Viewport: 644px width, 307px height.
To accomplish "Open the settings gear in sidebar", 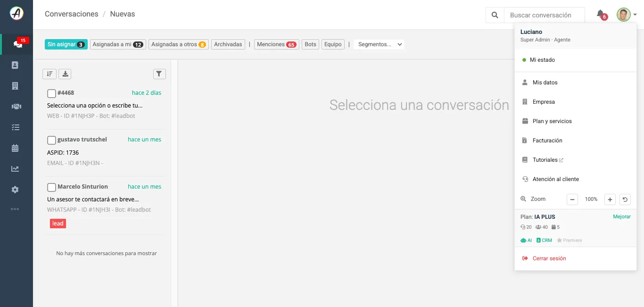I will pos(15,190).
